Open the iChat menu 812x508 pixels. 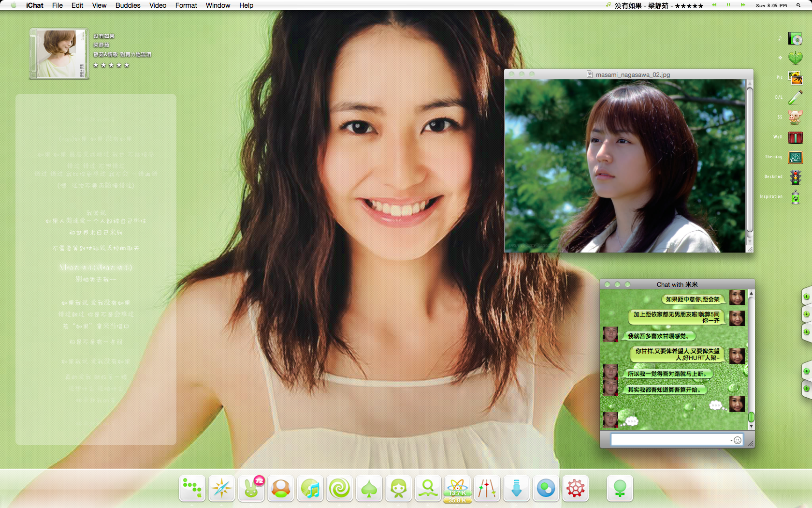tap(35, 5)
